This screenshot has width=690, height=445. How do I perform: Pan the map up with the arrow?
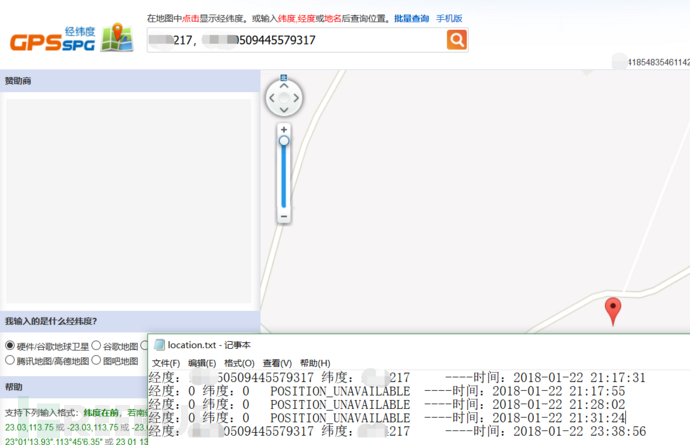284,86
